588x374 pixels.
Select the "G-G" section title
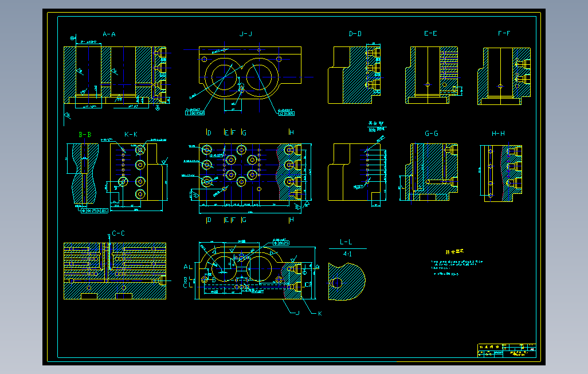click(x=431, y=133)
